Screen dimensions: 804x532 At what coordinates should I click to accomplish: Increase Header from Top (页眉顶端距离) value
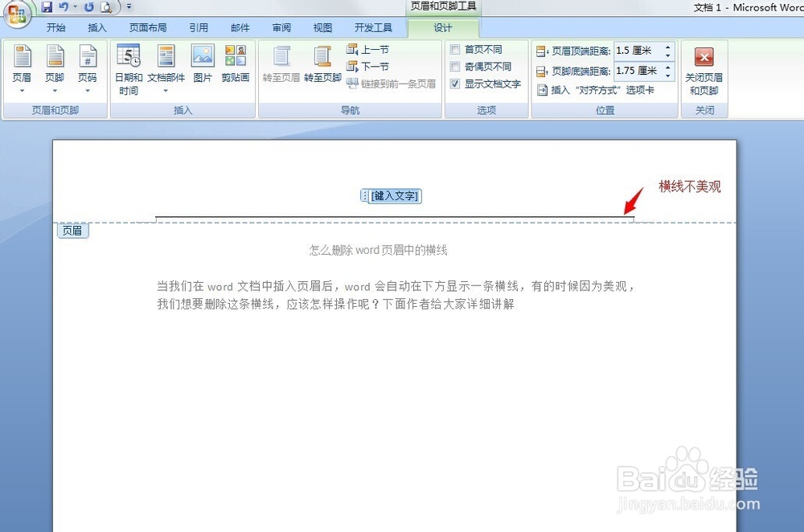pyautogui.click(x=667, y=47)
